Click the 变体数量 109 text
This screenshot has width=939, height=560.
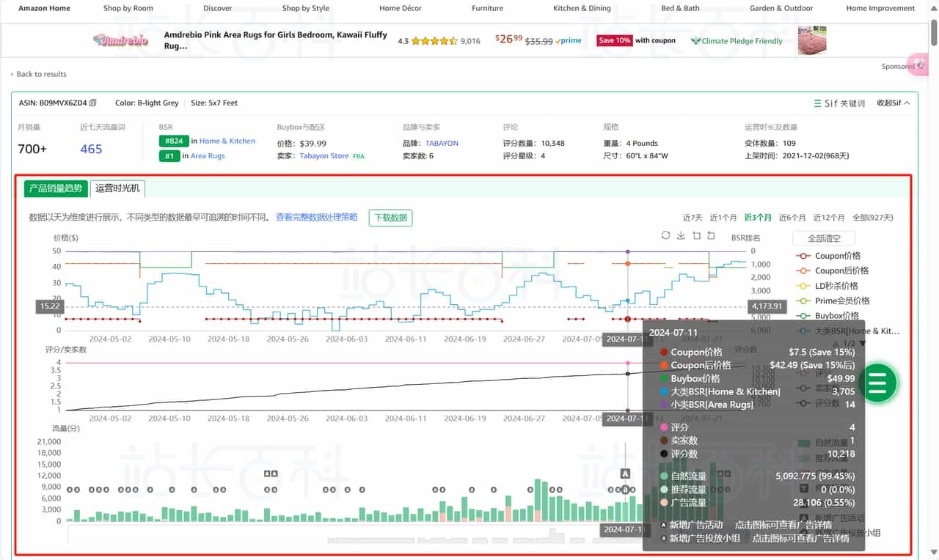tap(770, 144)
